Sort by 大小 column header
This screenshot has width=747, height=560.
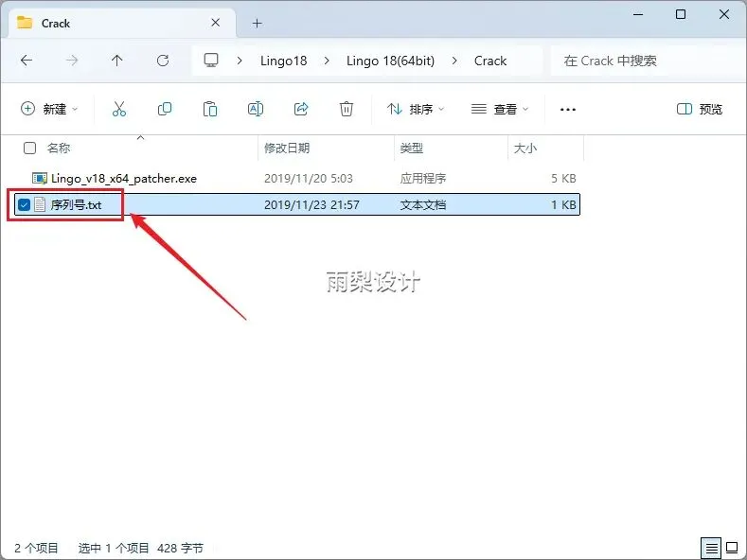[525, 149]
